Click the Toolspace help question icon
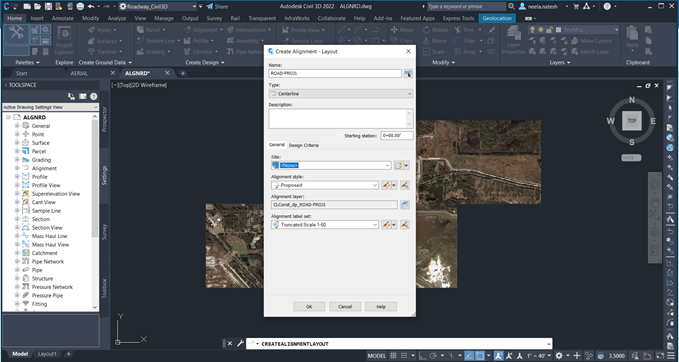 [94, 96]
